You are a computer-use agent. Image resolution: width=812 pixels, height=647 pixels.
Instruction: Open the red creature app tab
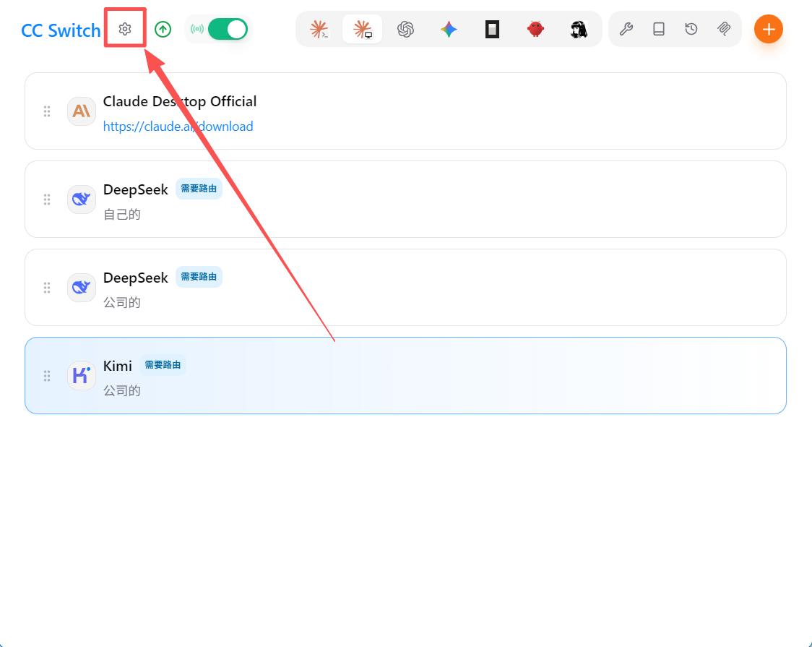535,29
